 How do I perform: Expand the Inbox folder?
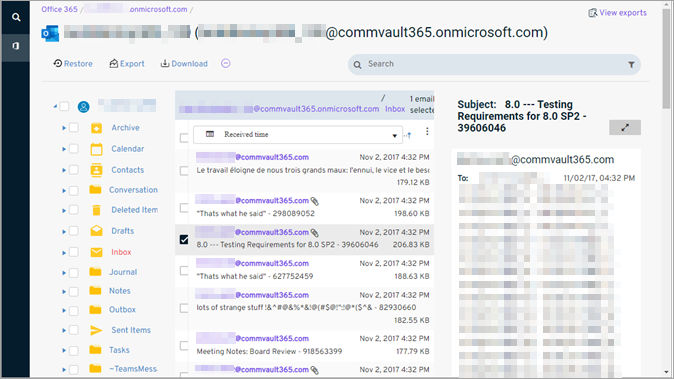64,252
